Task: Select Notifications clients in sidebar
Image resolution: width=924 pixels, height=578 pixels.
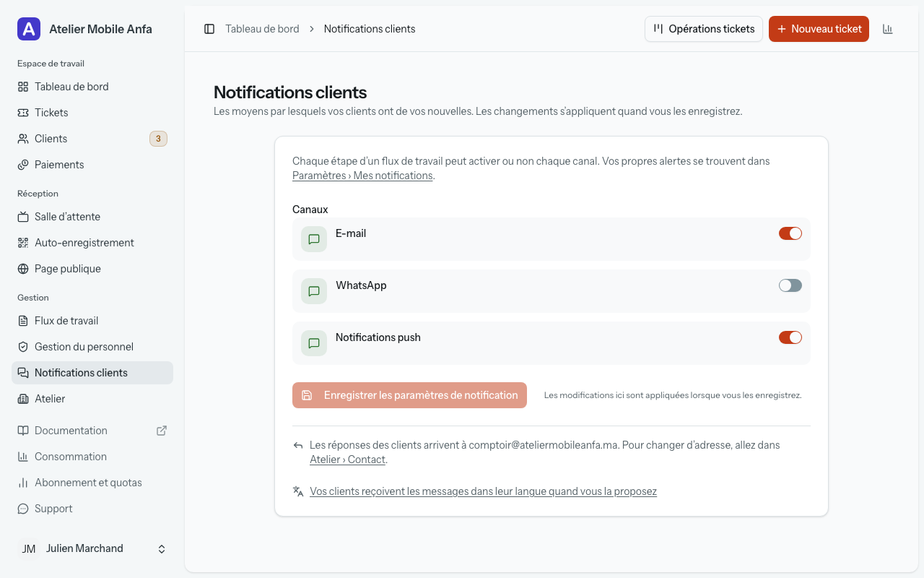Action: [92, 373]
